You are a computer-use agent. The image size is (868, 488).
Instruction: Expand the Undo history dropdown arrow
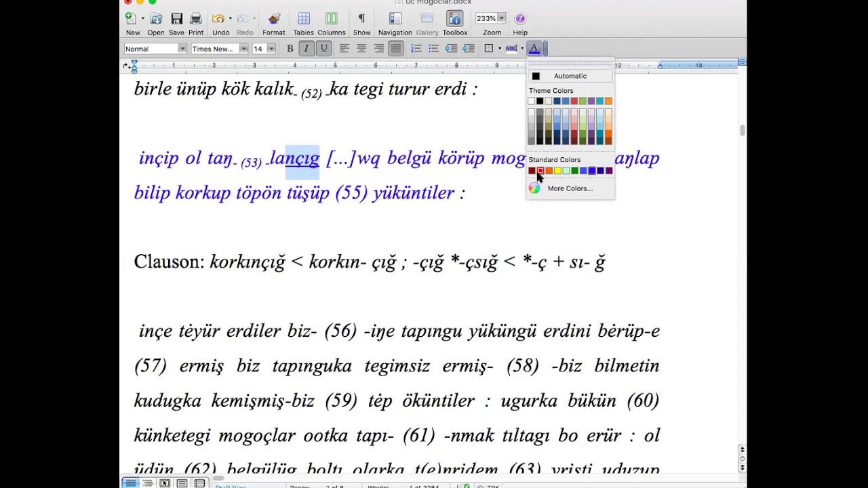231,19
